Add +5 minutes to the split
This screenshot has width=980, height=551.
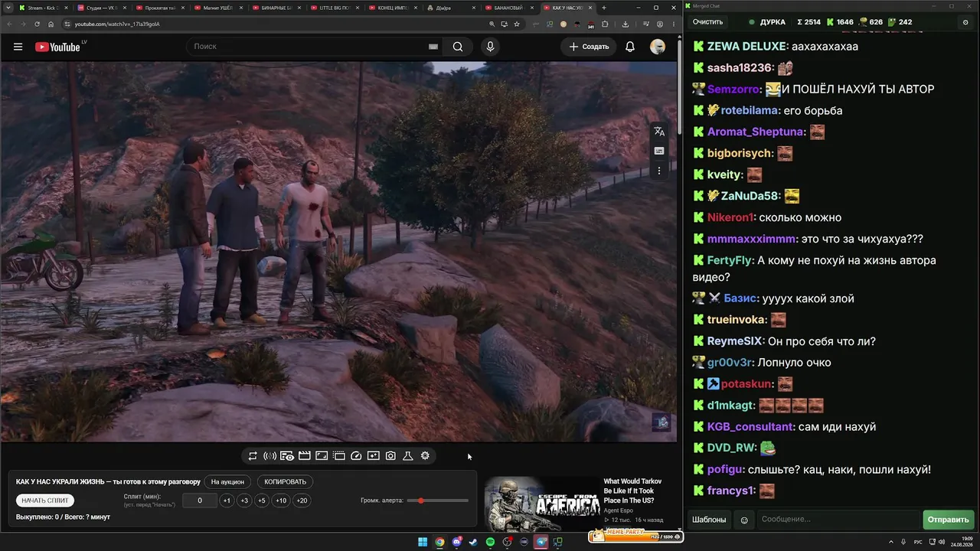[x=262, y=500]
